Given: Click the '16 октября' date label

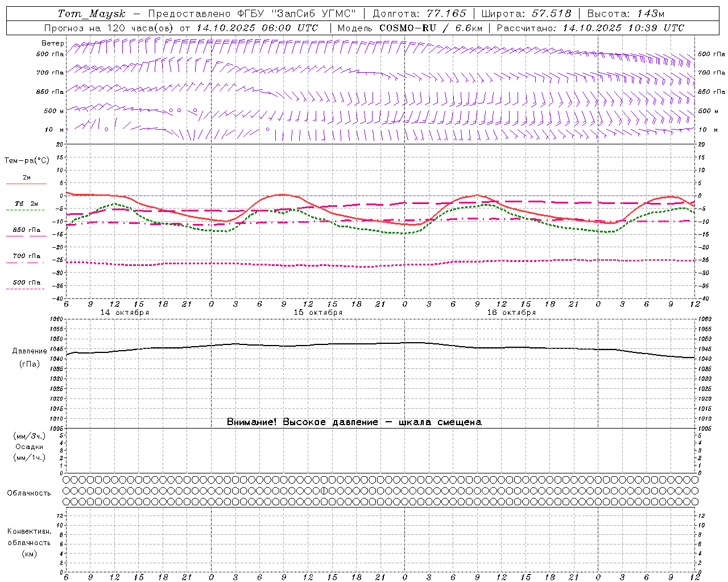Looking at the screenshot, I should click(511, 313).
